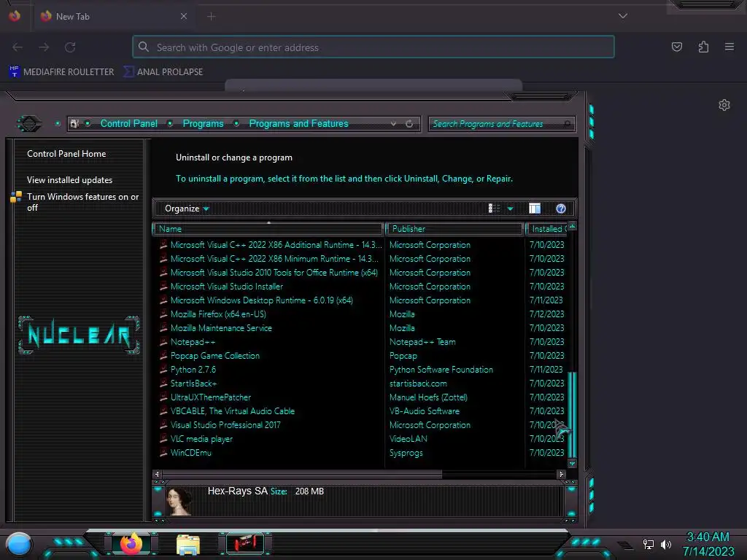The width and height of the screenshot is (747, 560).
Task: Open the network tray icon
Action: pos(649,544)
